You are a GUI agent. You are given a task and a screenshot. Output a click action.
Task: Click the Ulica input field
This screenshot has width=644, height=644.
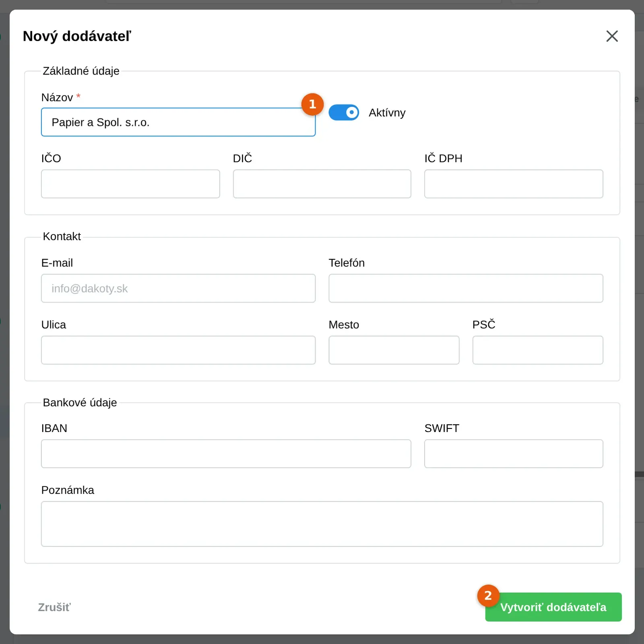pyautogui.click(x=178, y=350)
